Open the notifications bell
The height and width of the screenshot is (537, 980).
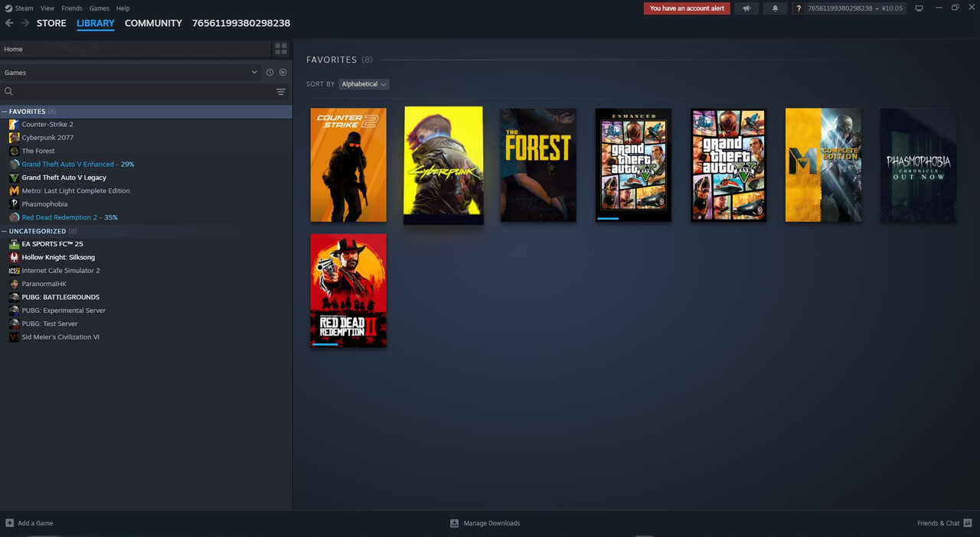[775, 8]
